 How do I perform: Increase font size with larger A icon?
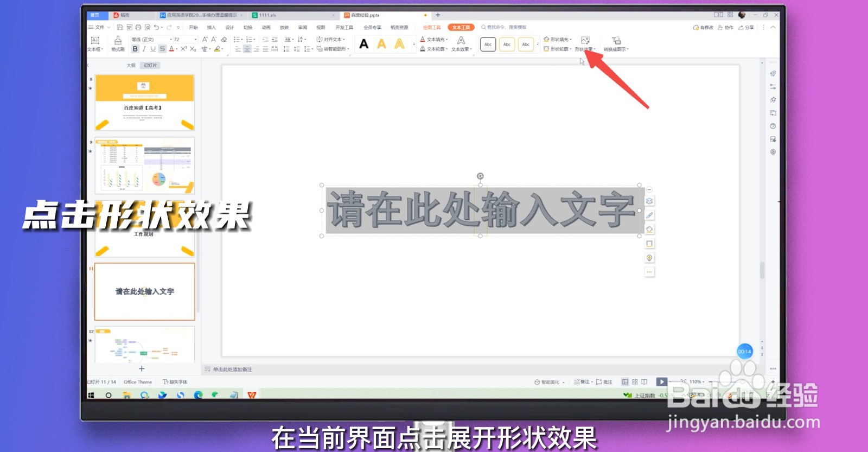point(205,40)
